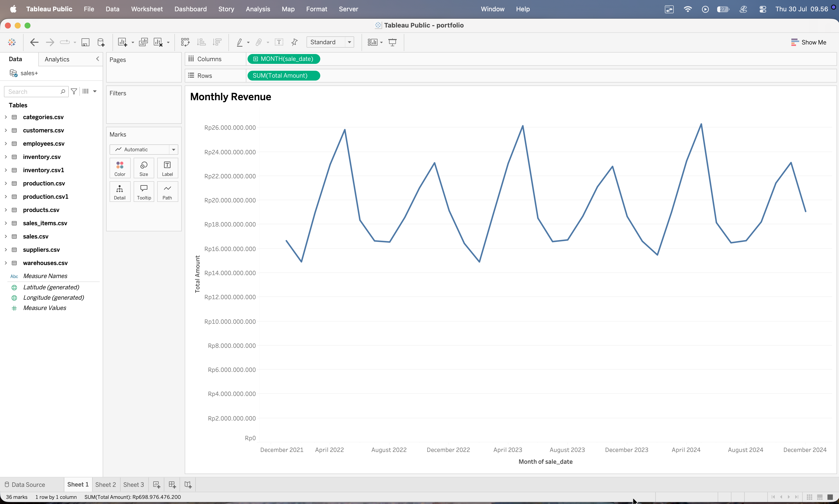Expand the customers.csv table
Screen dimensions: 839x504
click(6, 130)
